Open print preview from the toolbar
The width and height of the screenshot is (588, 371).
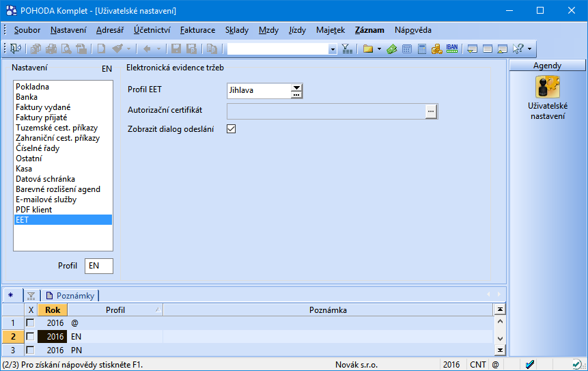pos(66,49)
